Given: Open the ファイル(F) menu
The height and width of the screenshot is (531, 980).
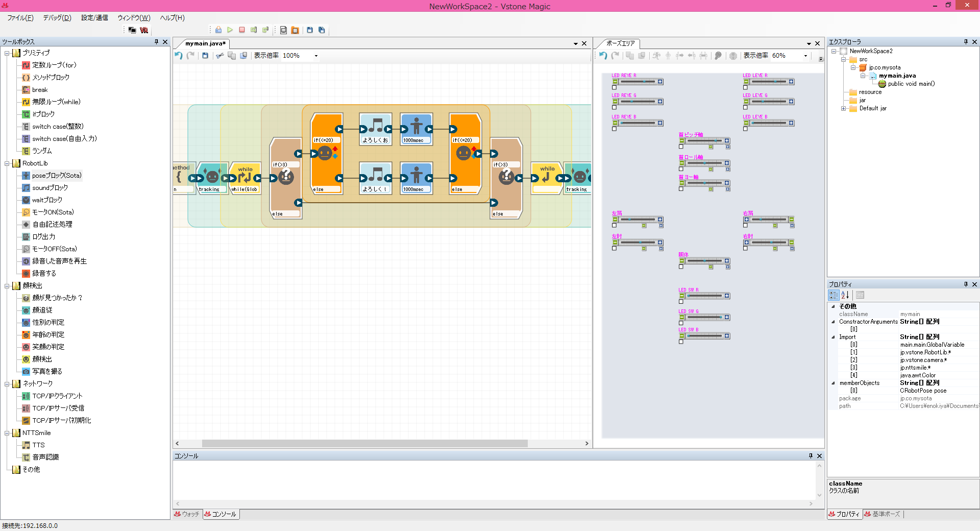Looking at the screenshot, I should click(x=20, y=18).
